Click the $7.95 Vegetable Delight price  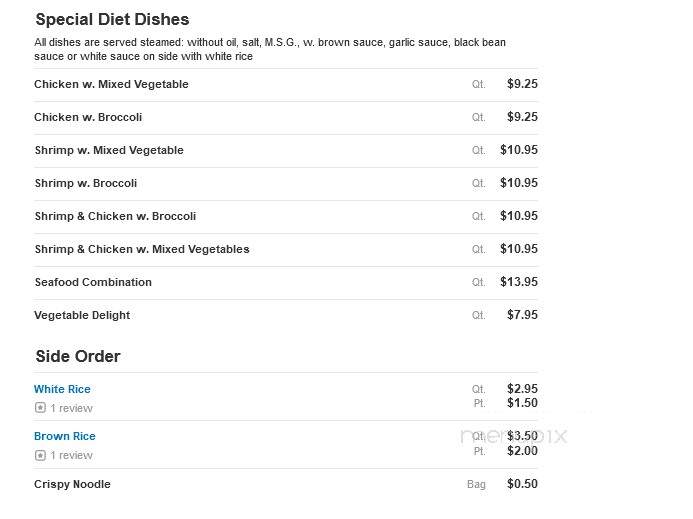(x=522, y=315)
